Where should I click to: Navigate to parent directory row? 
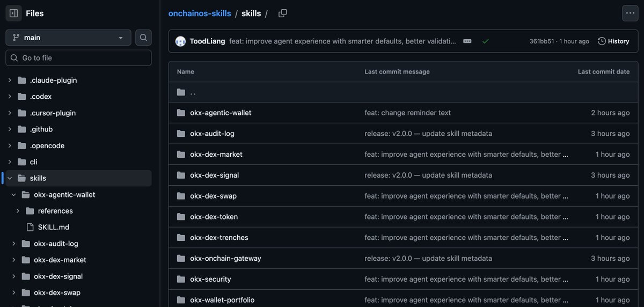coord(193,92)
